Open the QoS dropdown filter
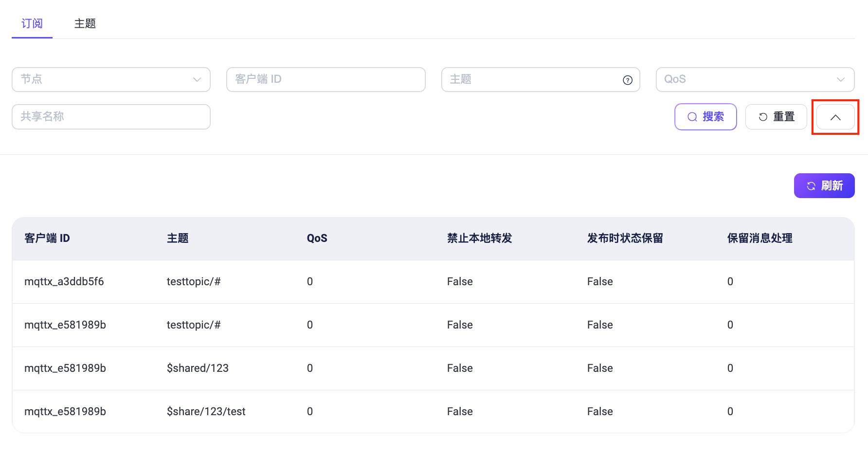868x476 pixels. coord(755,79)
